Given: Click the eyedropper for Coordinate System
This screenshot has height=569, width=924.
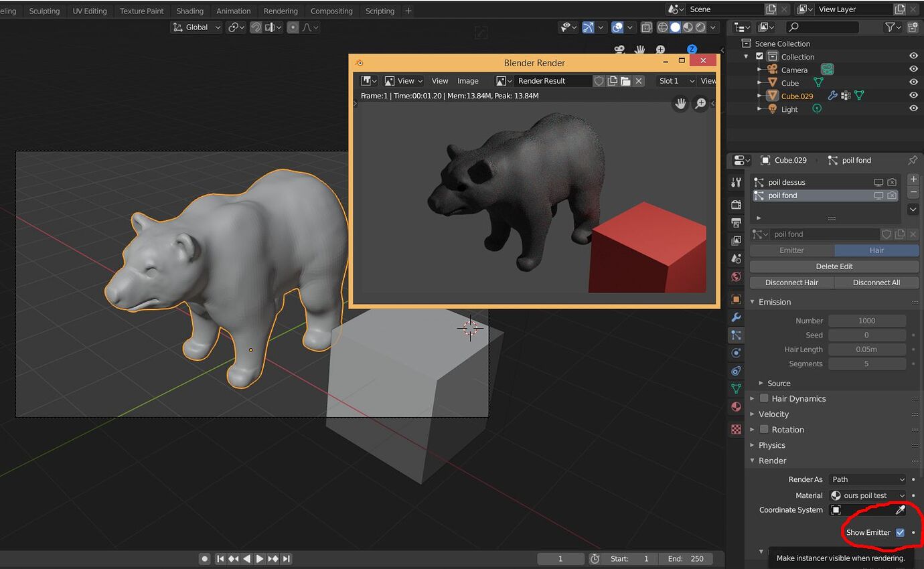Looking at the screenshot, I should [x=901, y=510].
